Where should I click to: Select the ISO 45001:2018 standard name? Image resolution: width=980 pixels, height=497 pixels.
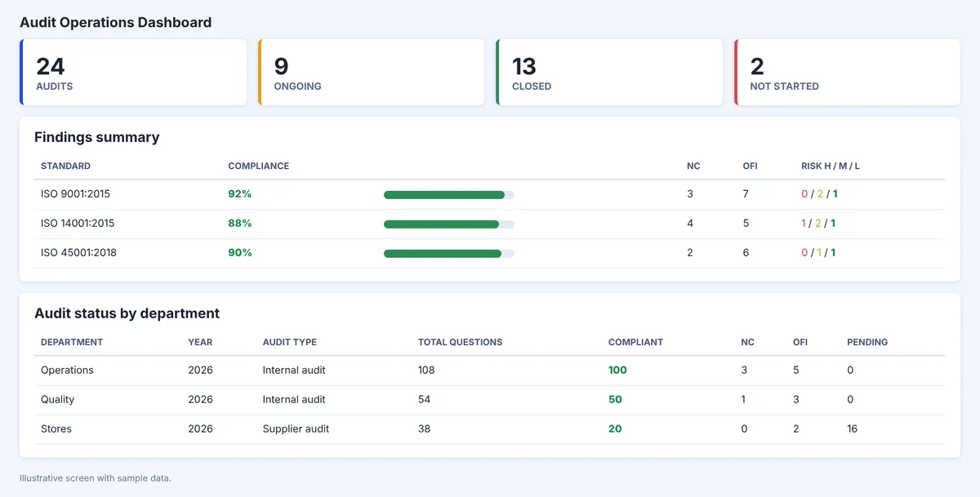point(78,253)
